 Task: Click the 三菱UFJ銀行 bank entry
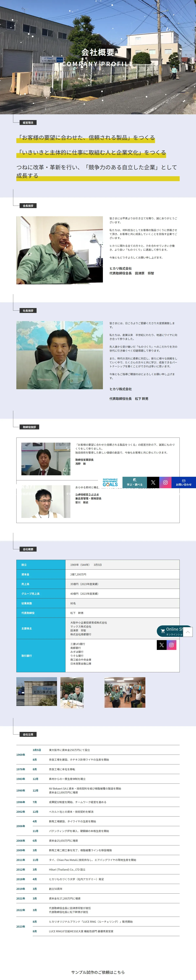[x=78, y=644]
